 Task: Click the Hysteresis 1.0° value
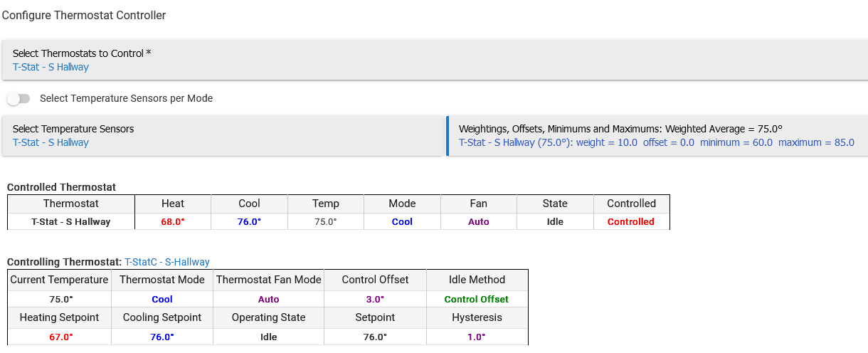477,337
